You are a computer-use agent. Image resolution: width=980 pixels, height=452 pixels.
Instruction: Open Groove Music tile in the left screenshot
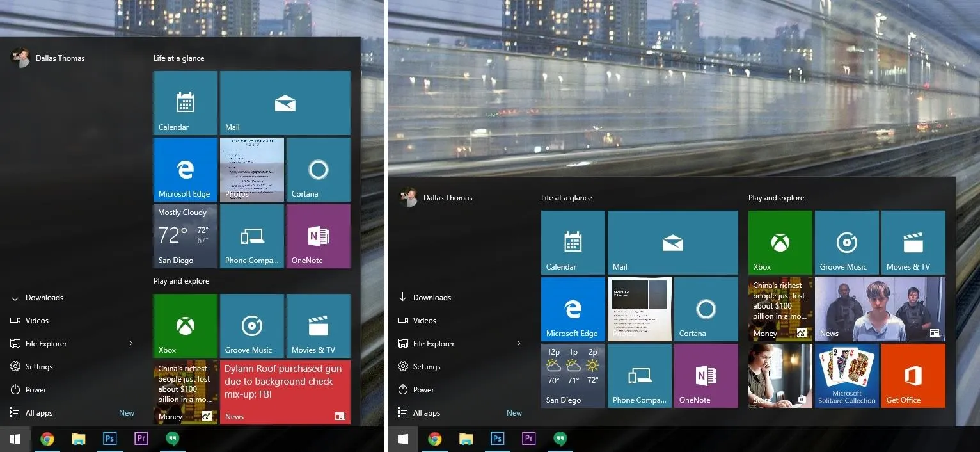click(252, 326)
